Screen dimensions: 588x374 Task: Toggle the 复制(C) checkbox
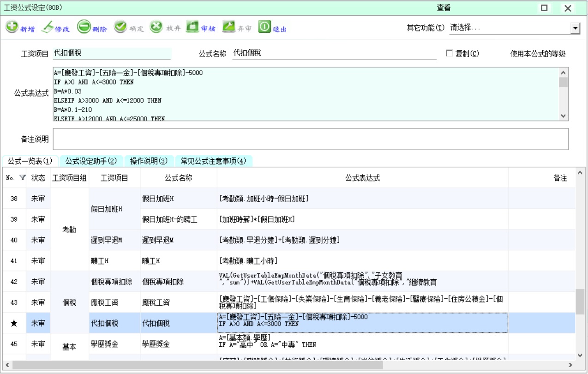[449, 54]
